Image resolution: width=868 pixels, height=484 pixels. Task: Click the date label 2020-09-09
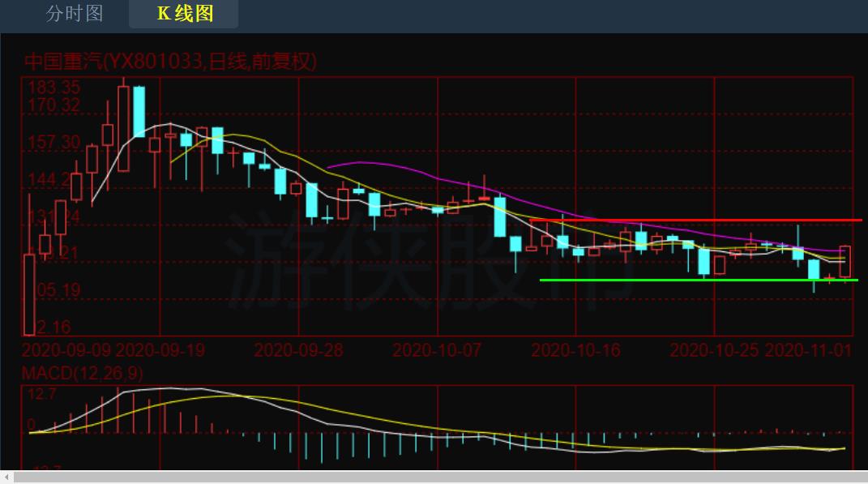67,350
